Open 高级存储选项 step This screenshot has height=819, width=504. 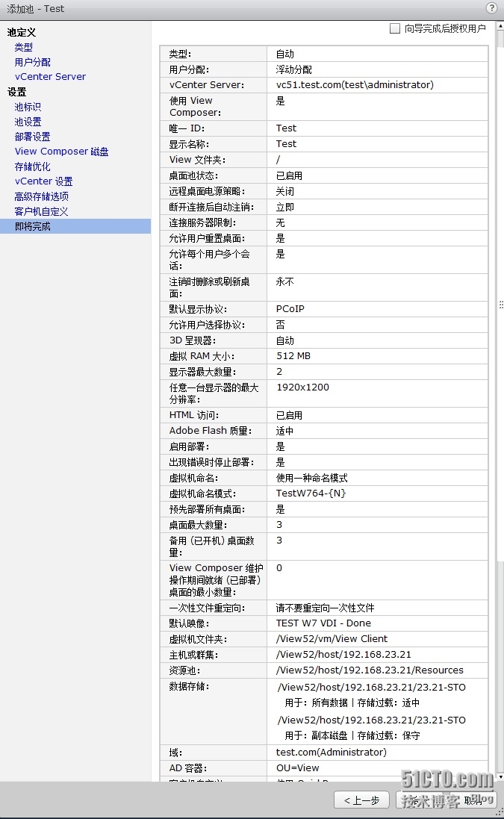[41, 196]
